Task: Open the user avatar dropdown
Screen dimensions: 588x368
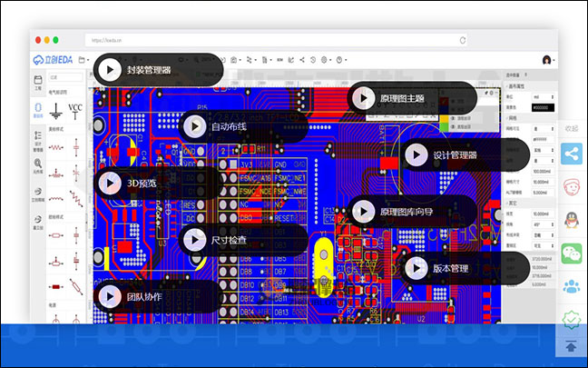Action: (547, 60)
